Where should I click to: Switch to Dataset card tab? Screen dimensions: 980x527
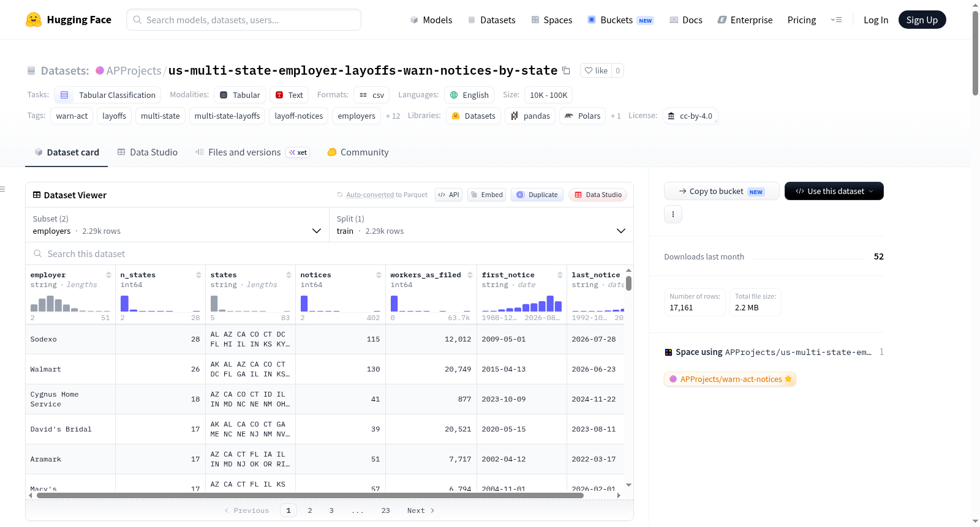click(x=66, y=152)
